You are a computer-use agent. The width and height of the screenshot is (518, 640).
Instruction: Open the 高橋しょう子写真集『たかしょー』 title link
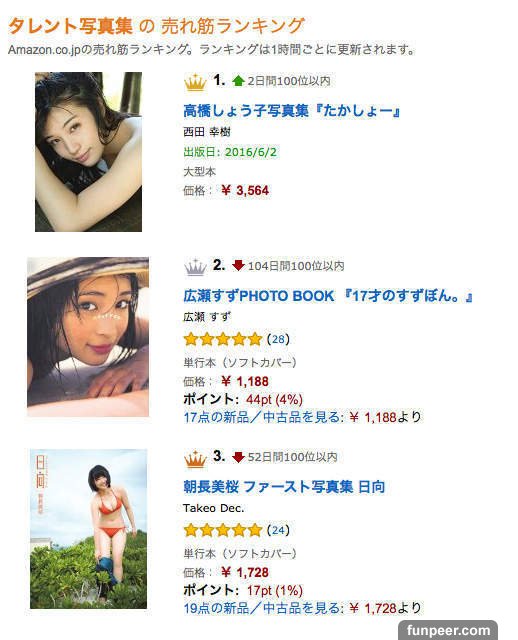[291, 110]
